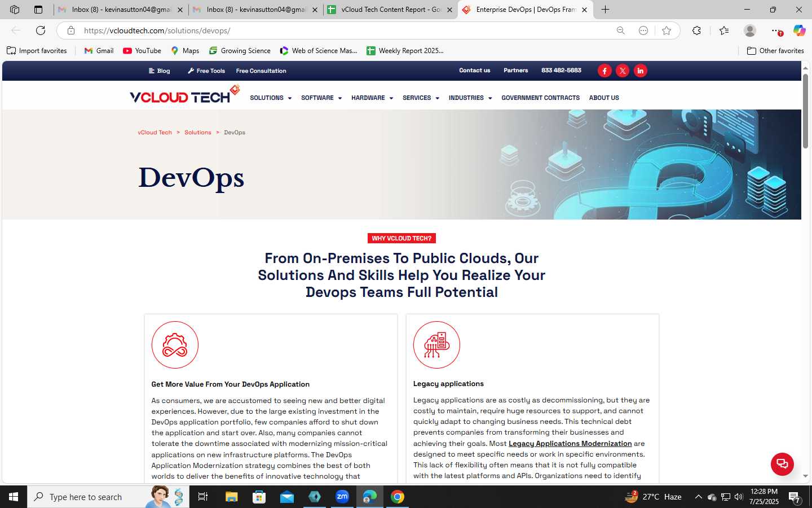The image size is (812, 508).
Task: Click the zoom magnifier icon in address bar
Action: tap(621, 30)
